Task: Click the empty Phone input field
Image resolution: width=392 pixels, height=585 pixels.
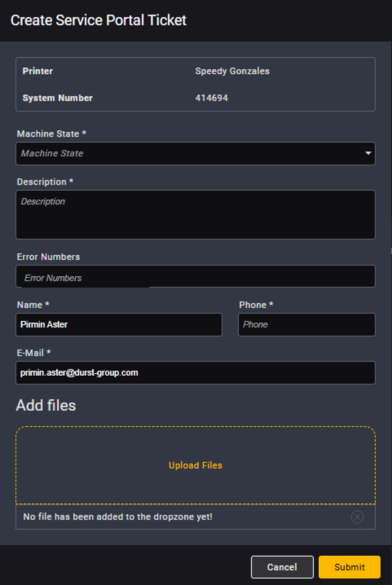Action: click(306, 324)
